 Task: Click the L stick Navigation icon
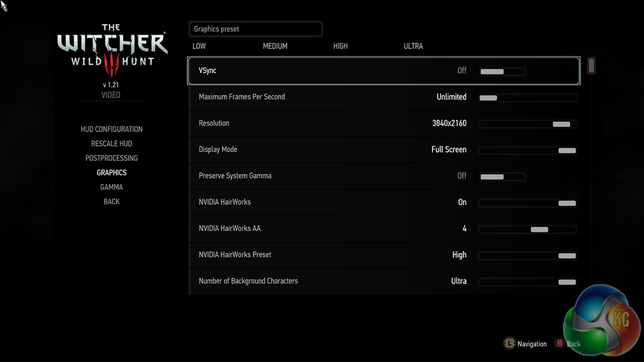pyautogui.click(x=509, y=343)
